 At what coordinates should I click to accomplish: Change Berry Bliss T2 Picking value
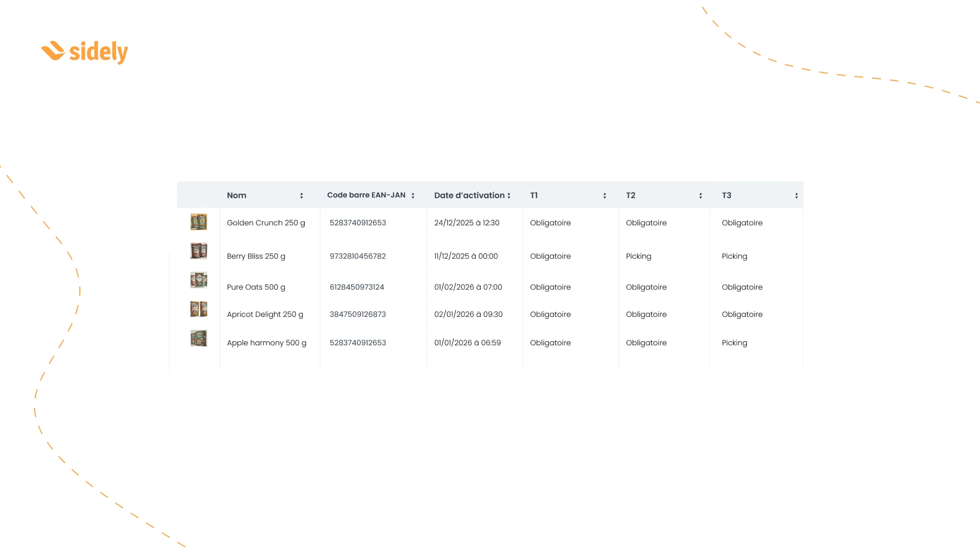click(639, 256)
